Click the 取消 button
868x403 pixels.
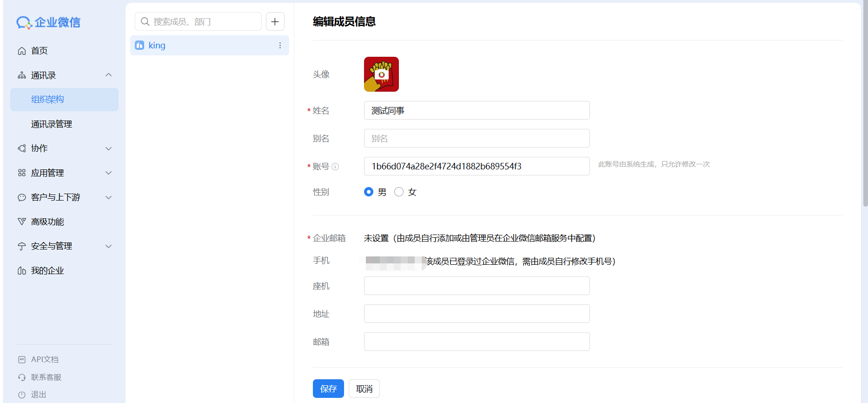[364, 389]
